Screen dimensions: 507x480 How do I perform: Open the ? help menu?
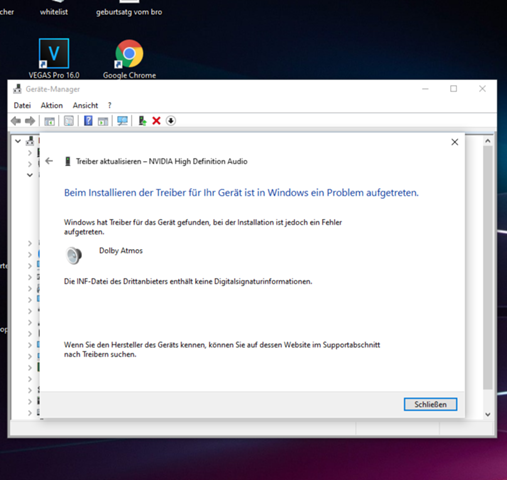click(x=110, y=105)
